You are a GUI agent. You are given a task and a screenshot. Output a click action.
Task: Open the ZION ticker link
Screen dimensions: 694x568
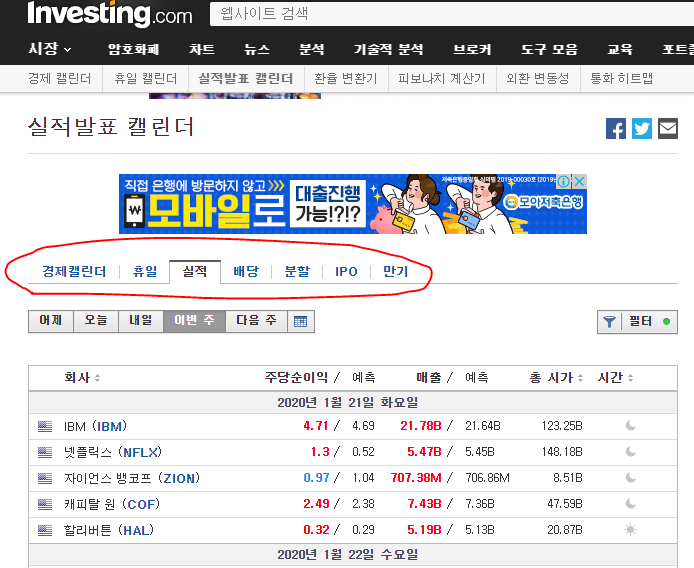point(179,478)
